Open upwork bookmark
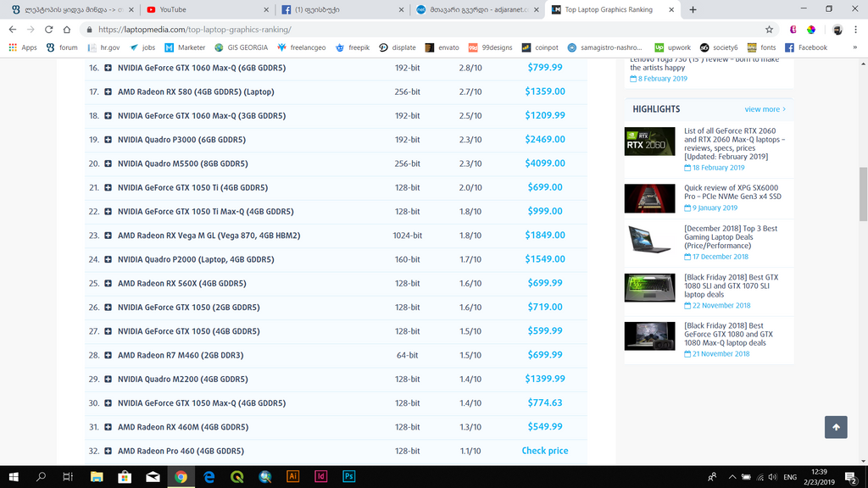This screenshot has width=868, height=488. point(672,47)
